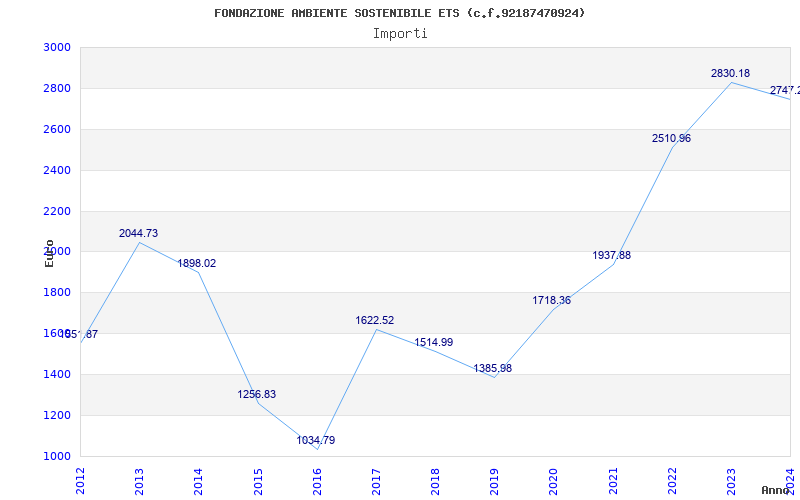Viewport: 800px width, 500px height.
Task: Click the 2830.18 data label
Action: pyautogui.click(x=731, y=73)
